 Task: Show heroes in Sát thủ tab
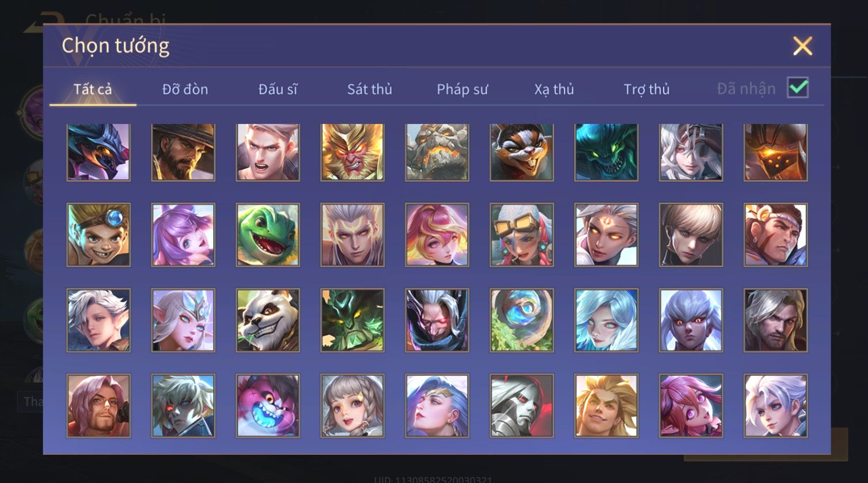(x=370, y=89)
